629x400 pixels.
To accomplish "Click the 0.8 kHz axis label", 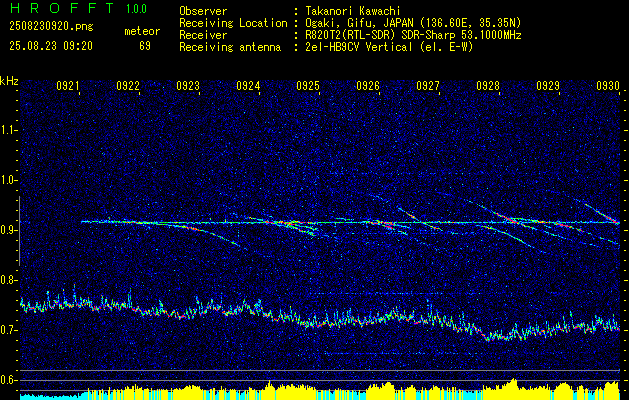I will pos(8,280).
